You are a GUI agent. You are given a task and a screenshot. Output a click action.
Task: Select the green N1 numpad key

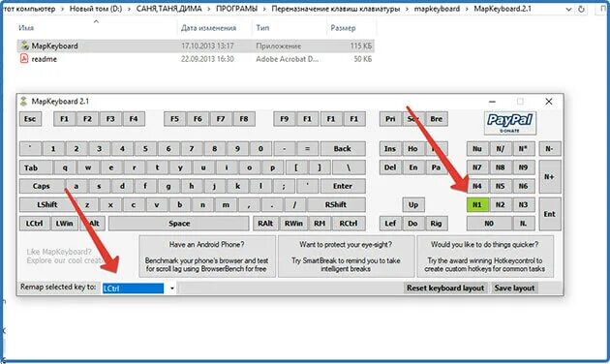click(477, 205)
